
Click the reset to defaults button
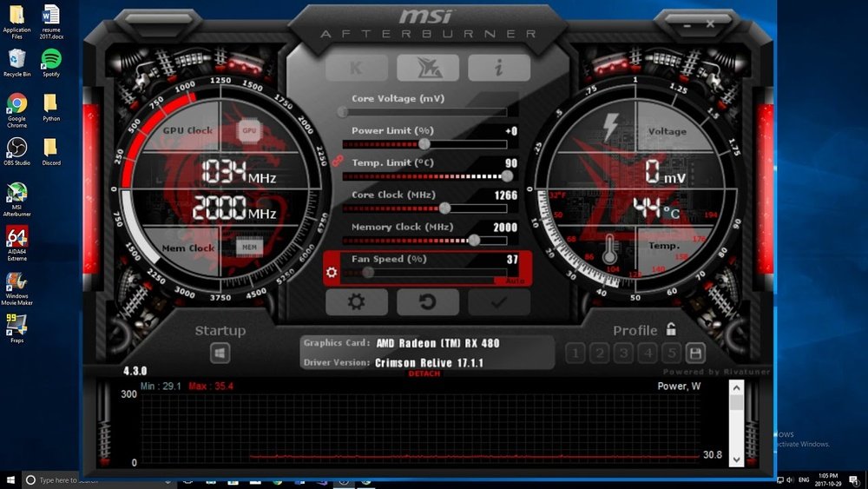click(427, 301)
